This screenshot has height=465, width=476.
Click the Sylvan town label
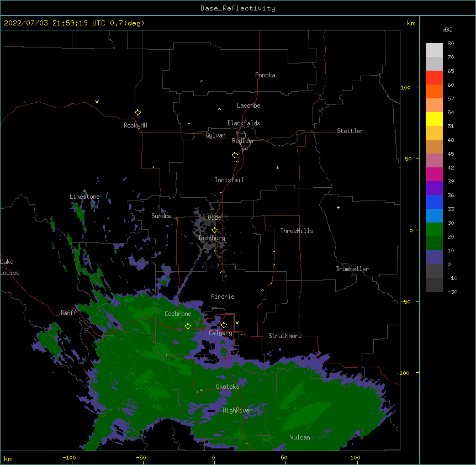tap(215, 135)
